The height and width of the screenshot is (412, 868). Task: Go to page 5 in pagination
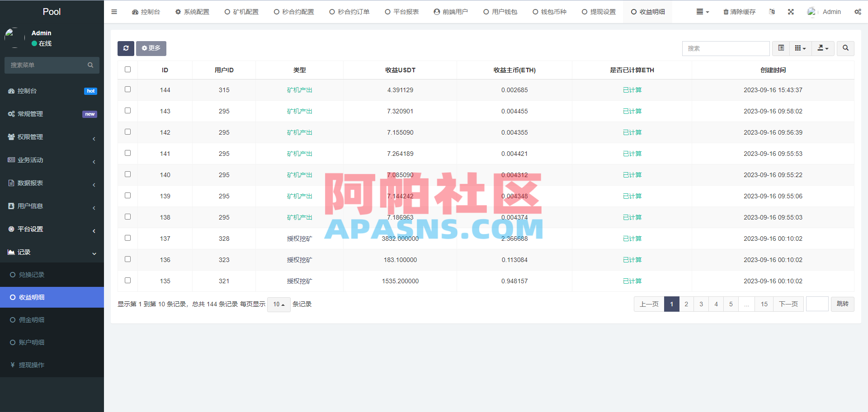coord(731,304)
